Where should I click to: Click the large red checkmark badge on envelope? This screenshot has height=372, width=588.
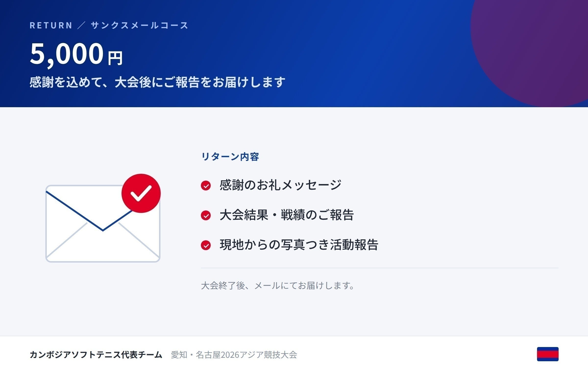pyautogui.click(x=141, y=193)
